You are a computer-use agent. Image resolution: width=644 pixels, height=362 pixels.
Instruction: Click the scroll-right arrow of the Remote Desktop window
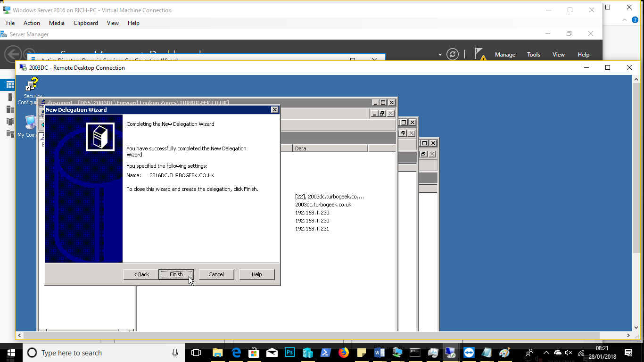628,336
